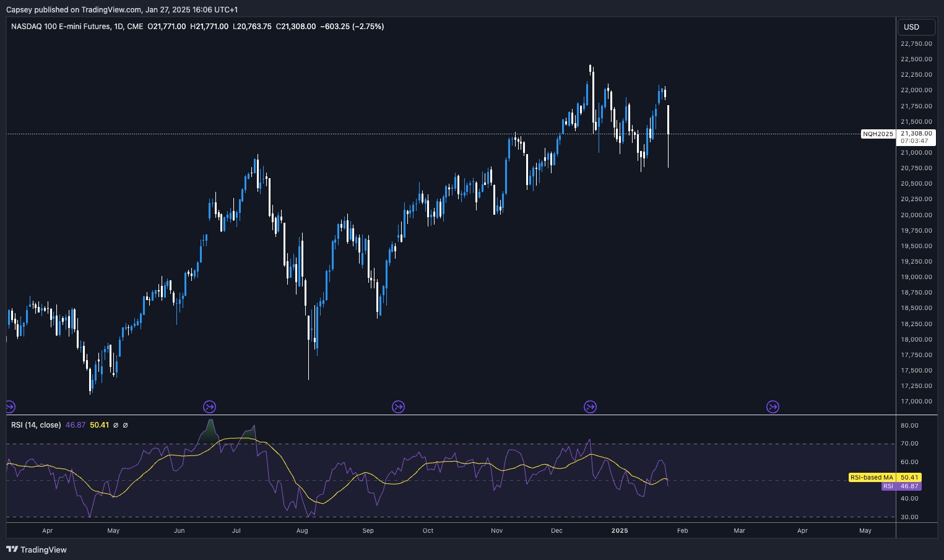944x560 pixels.
Task: Select the circular arrow icon below the September area
Action: click(398, 407)
